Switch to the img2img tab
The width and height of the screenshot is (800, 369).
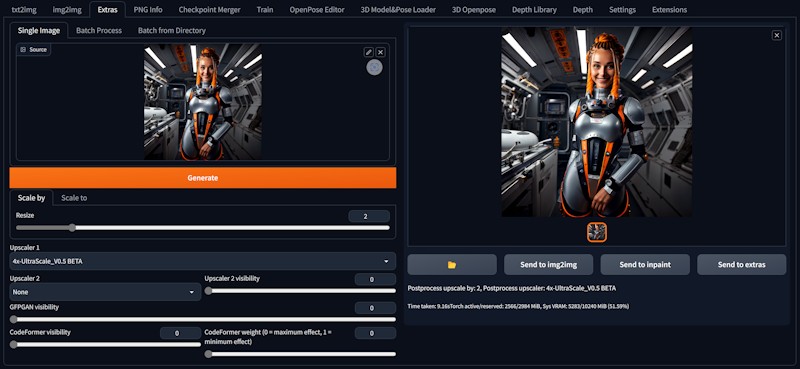tap(66, 10)
